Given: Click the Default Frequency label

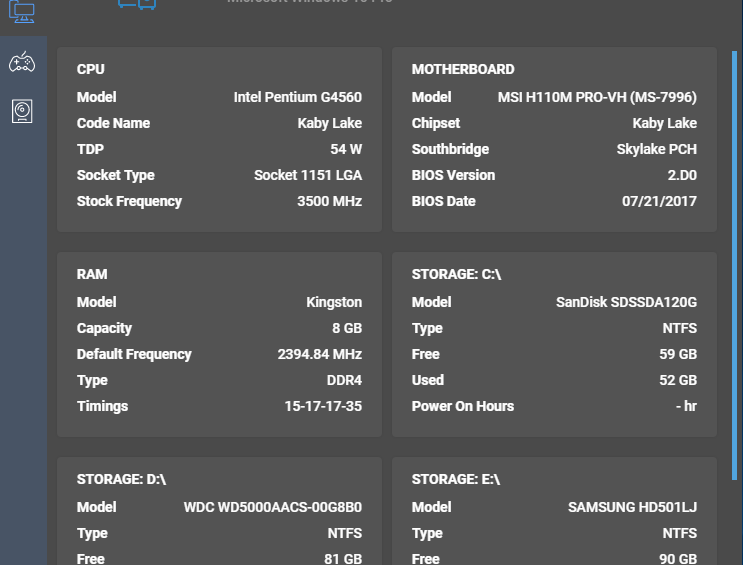Looking at the screenshot, I should coord(134,355).
